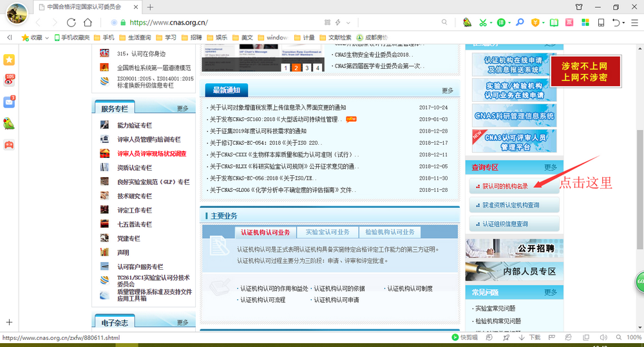Click 获认可的机构名录 link

[x=505, y=186]
